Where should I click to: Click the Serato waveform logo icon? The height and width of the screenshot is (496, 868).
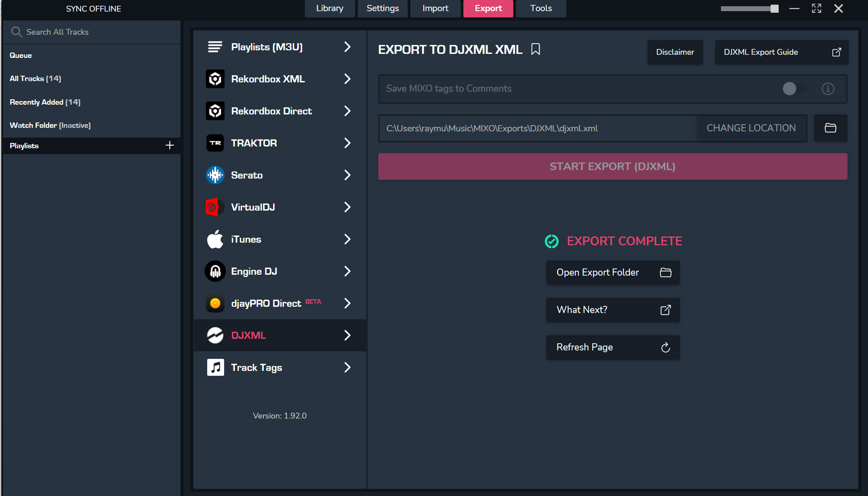click(x=215, y=175)
